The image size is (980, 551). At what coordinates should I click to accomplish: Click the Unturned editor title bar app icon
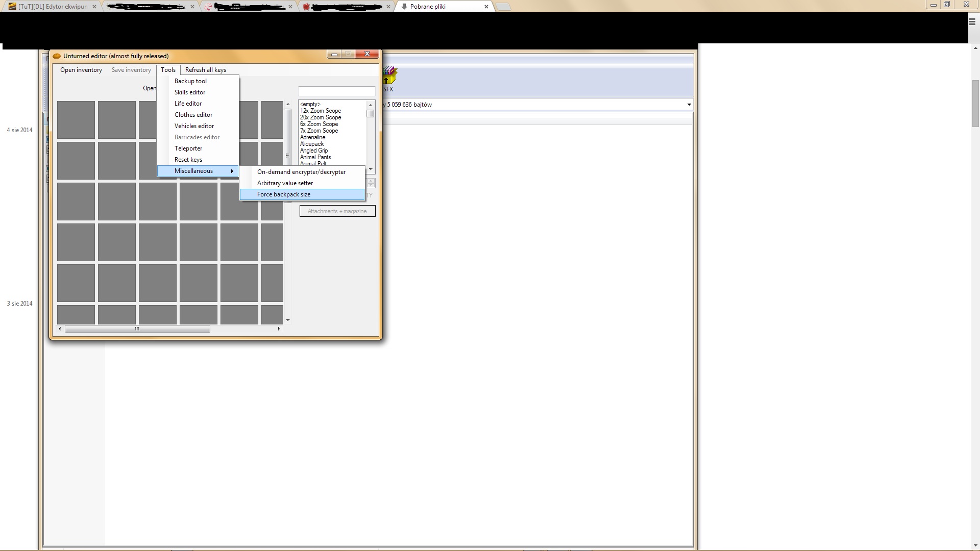pos(57,56)
